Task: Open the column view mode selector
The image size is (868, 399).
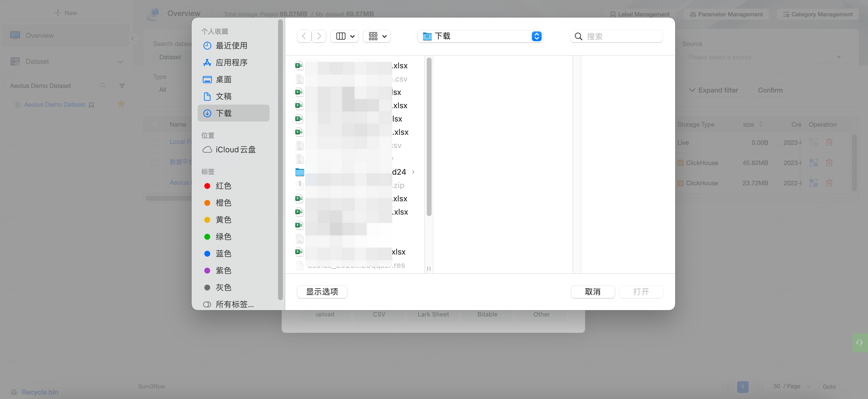Action: pos(345,36)
